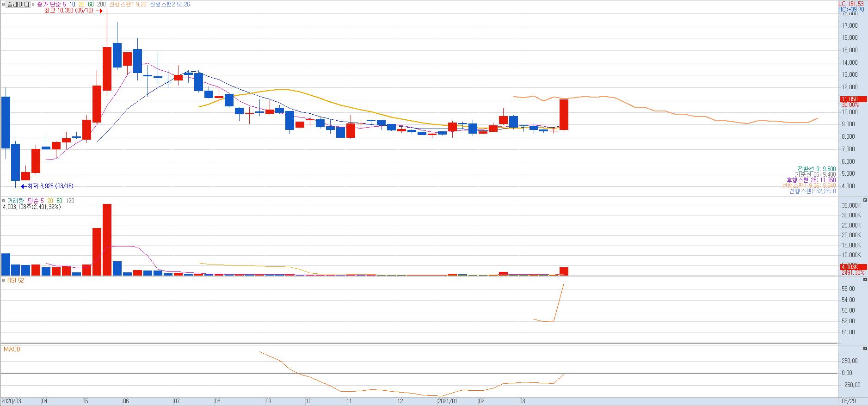
Task: Toggle the square marker beside 거래량 label
Action: (4, 201)
